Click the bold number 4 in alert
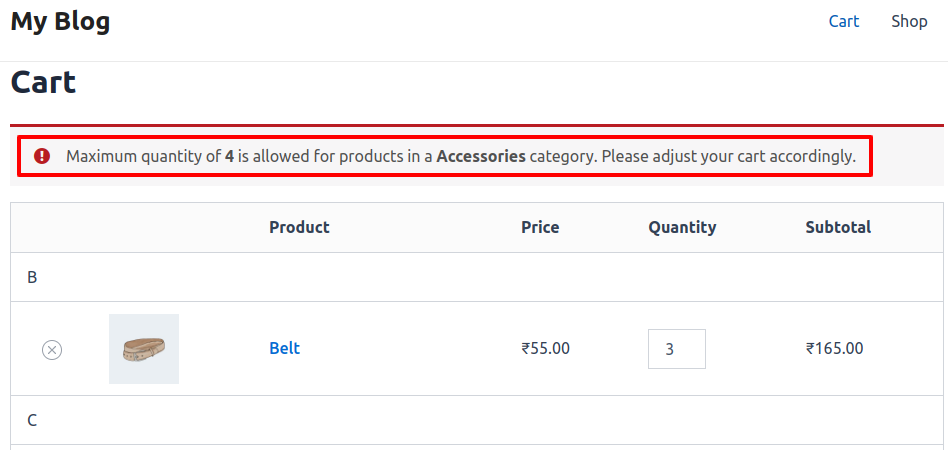The height and width of the screenshot is (450, 948). pos(229,156)
